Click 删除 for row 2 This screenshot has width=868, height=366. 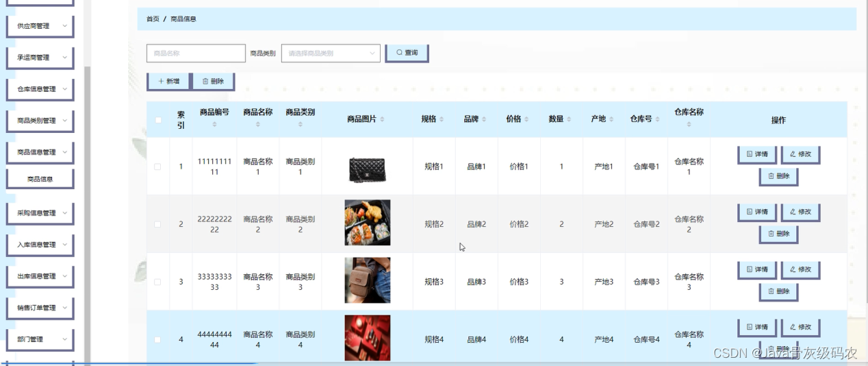(x=778, y=234)
